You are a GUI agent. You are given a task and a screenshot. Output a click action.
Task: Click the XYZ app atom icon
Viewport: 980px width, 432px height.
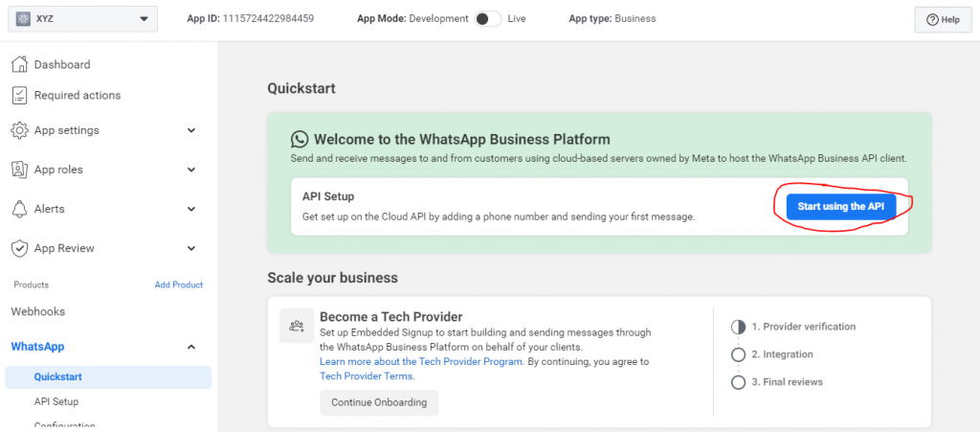[24, 19]
